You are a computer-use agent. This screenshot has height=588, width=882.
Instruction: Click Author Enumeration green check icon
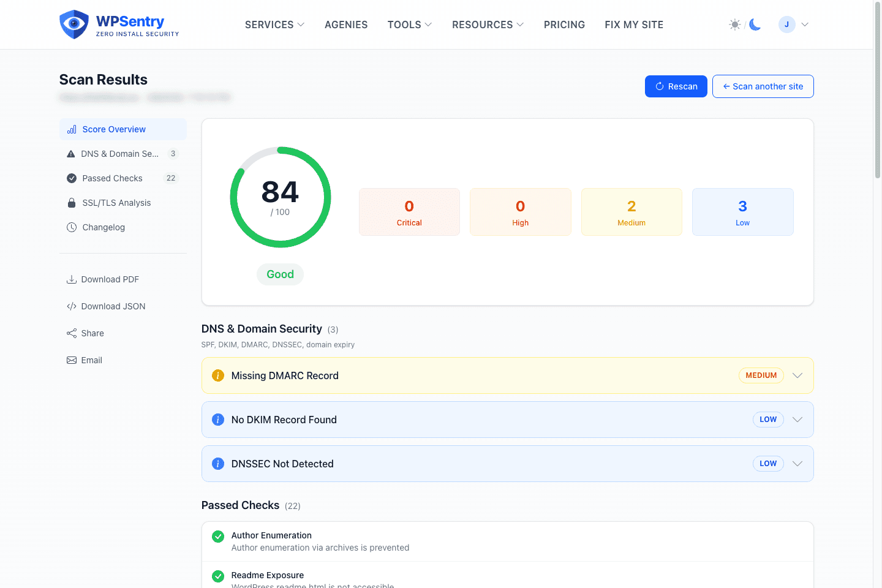point(218,537)
